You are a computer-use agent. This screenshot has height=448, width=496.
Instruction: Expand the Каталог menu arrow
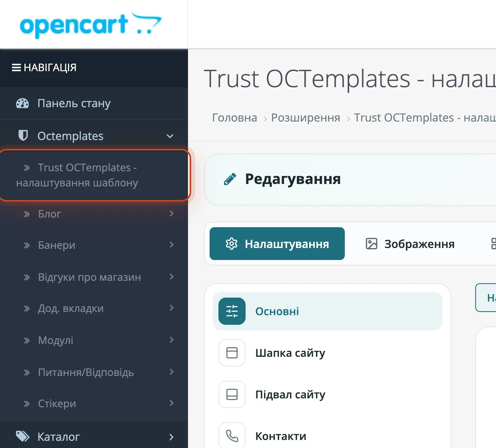tap(172, 437)
